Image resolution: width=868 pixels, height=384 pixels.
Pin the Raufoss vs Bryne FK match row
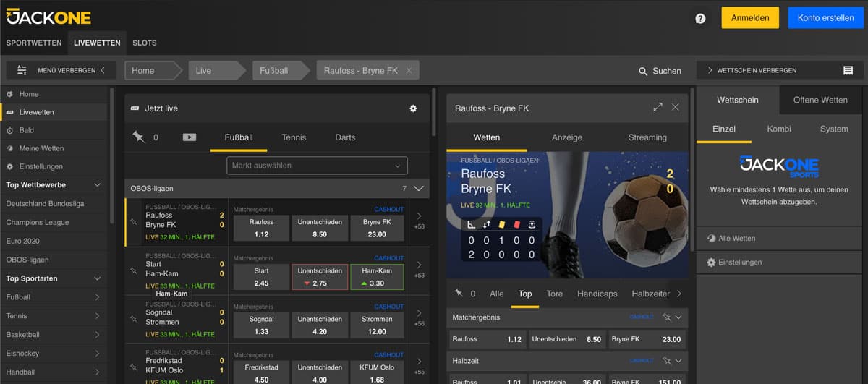point(133,222)
